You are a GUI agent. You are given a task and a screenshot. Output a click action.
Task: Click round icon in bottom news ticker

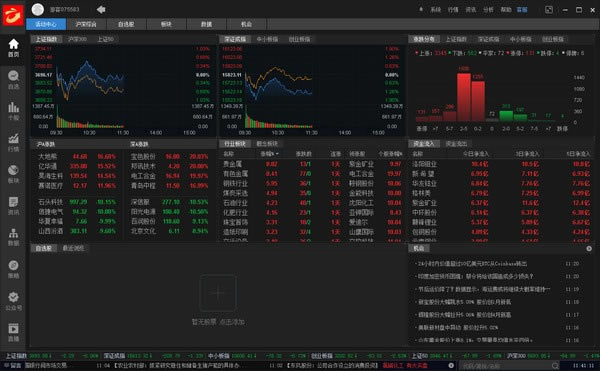click(451, 366)
